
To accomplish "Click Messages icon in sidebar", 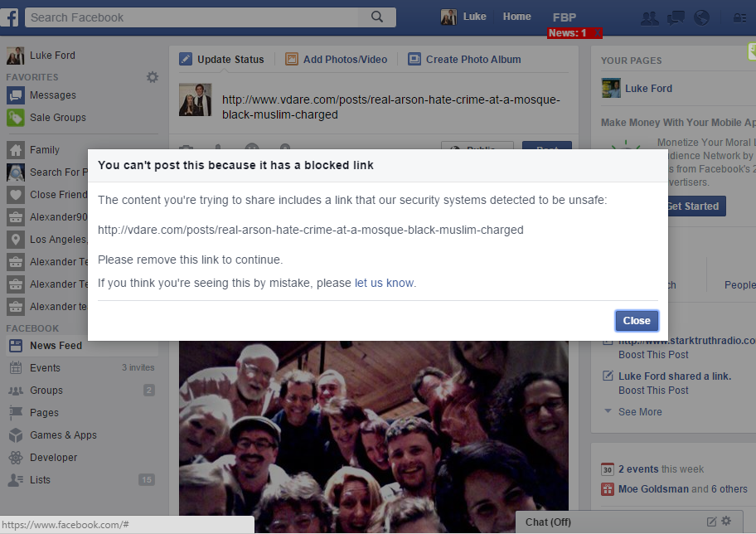I will (x=16, y=95).
